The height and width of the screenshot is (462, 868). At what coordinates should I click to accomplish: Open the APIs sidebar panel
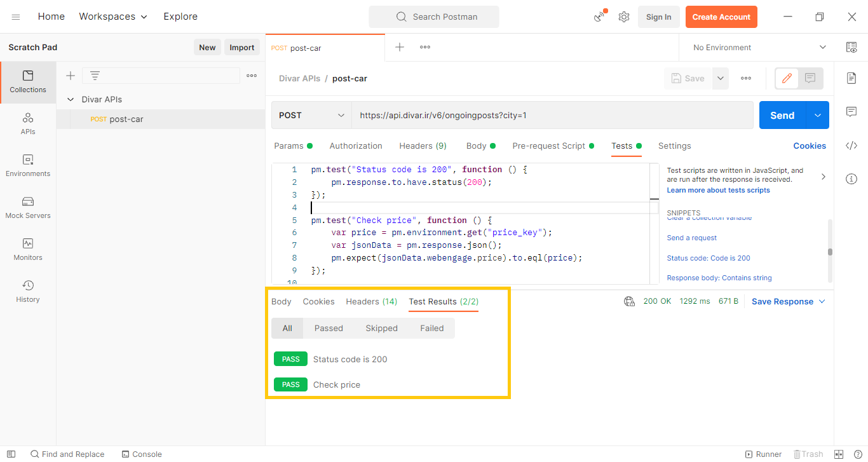pos(28,124)
